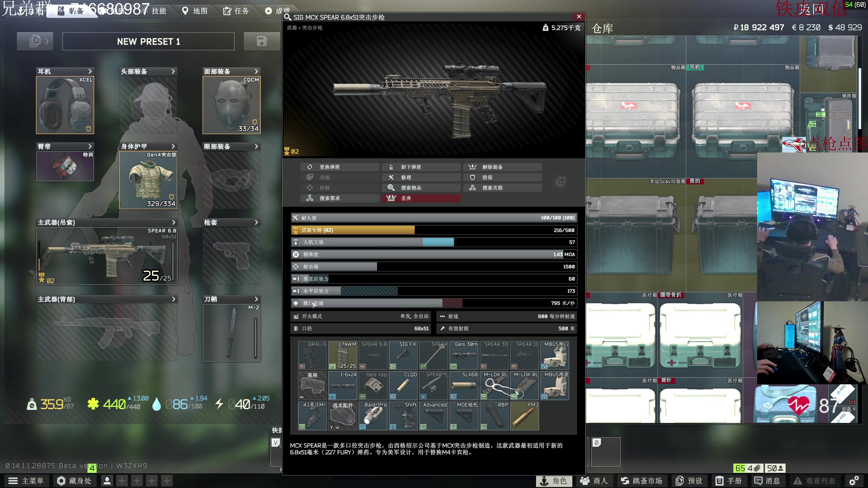Viewport: 868px width, 488px height.
Task: Expand the 刀鞘 slot arrow
Action: click(x=256, y=299)
